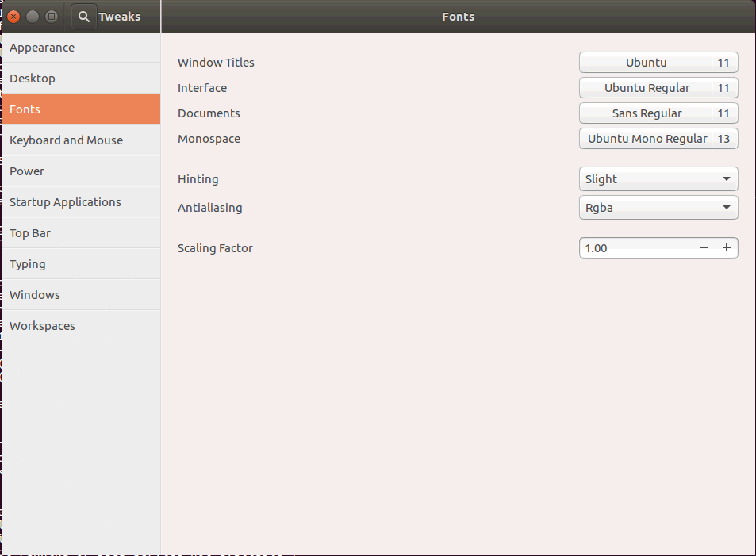
Task: Decrease Scaling Factor with minus button
Action: click(x=704, y=248)
